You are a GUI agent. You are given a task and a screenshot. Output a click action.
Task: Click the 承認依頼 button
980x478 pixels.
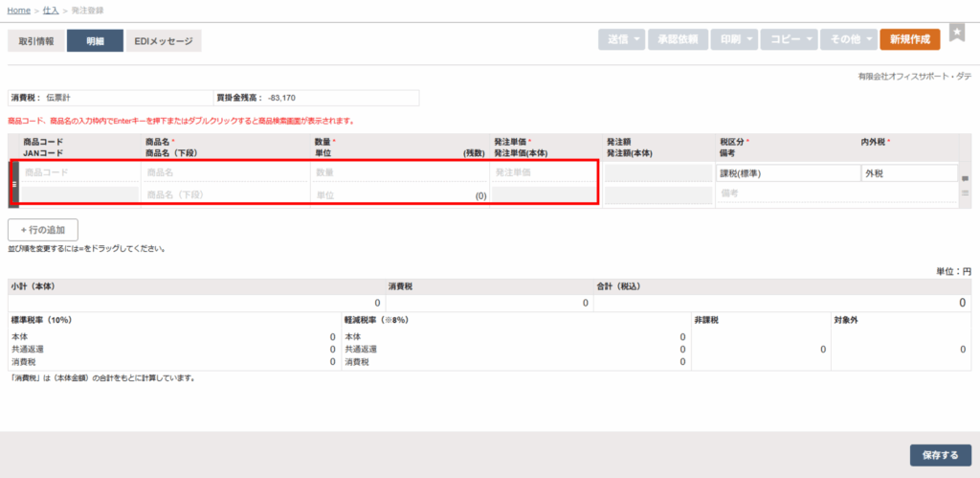click(678, 40)
